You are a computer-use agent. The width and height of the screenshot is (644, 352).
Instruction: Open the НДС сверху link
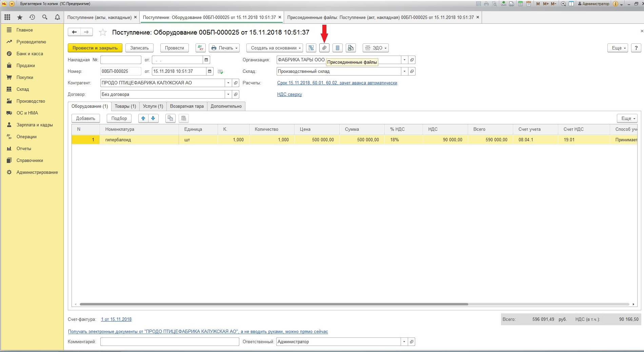289,95
